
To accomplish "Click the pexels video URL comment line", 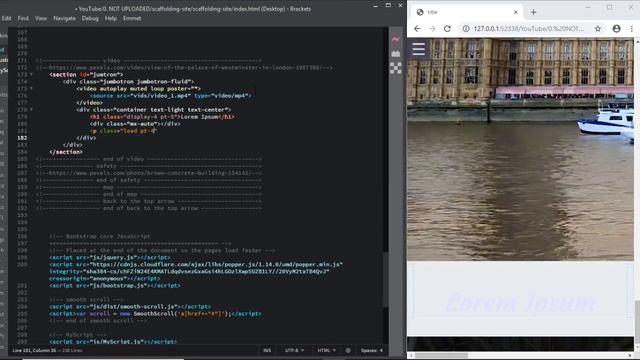I will [184, 67].
